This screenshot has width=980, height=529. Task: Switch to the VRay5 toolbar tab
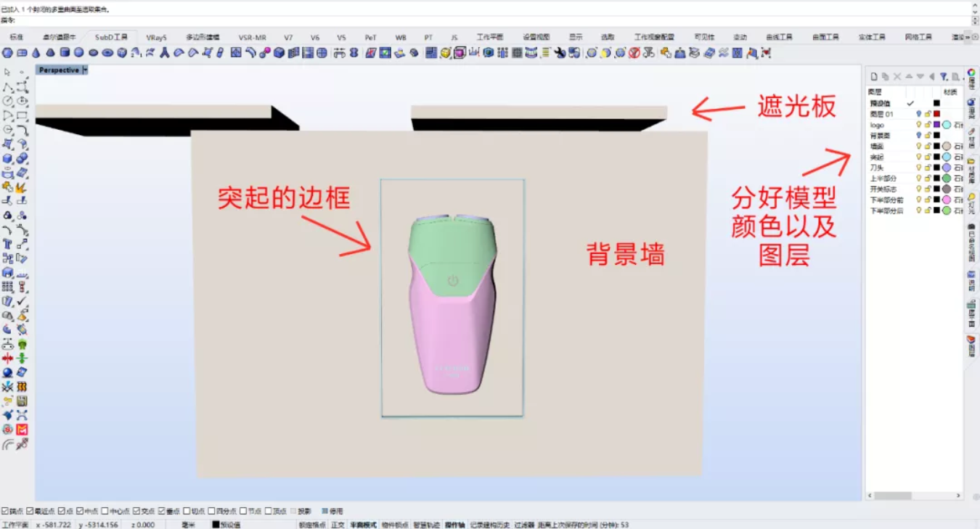[156, 37]
